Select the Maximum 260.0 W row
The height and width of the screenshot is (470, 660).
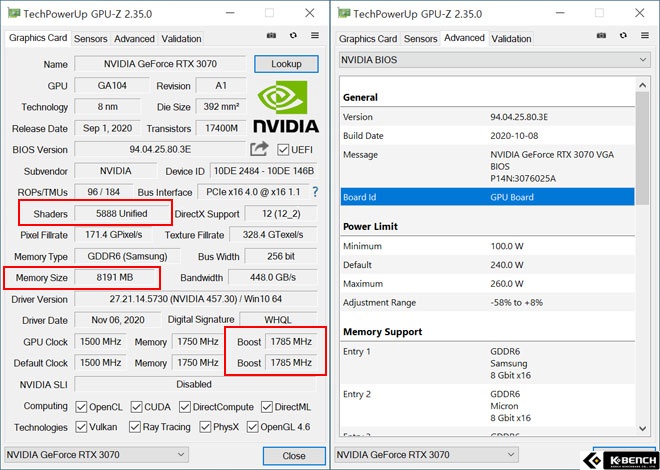(487, 284)
